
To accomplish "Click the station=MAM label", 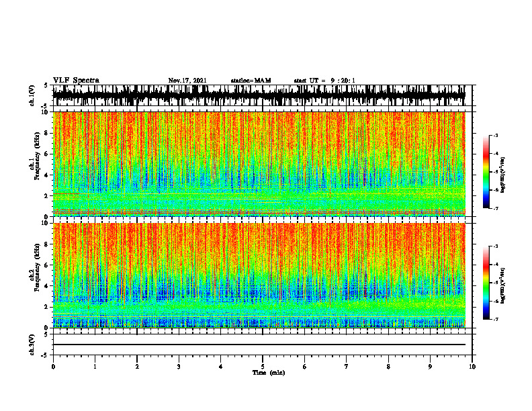I will pyautogui.click(x=251, y=81).
